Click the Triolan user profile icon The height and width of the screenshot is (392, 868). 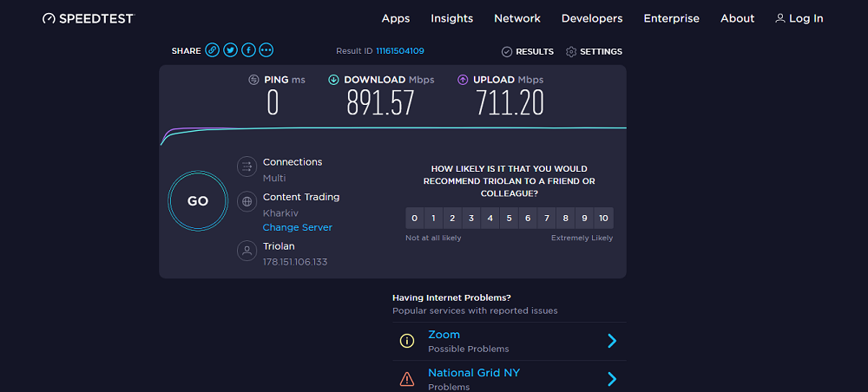pos(247,251)
